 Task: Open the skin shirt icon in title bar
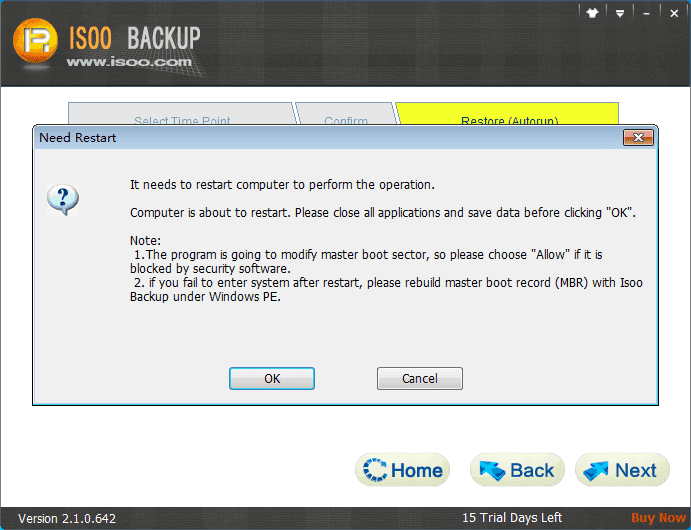(592, 13)
